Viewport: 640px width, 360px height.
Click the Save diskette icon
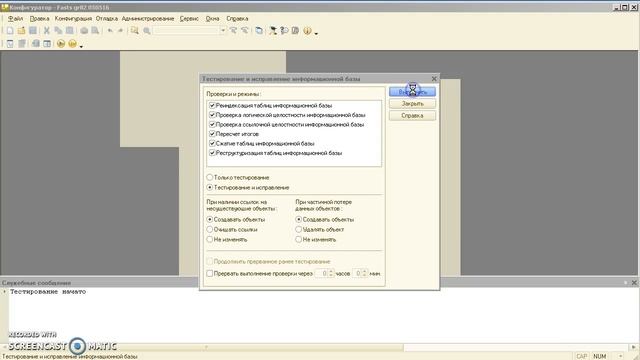33,31
